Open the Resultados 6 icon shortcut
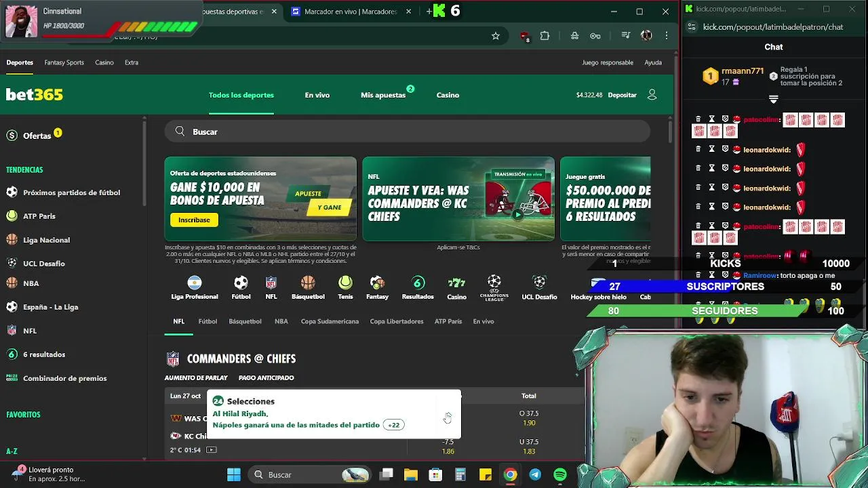This screenshot has width=868, height=488. [418, 287]
